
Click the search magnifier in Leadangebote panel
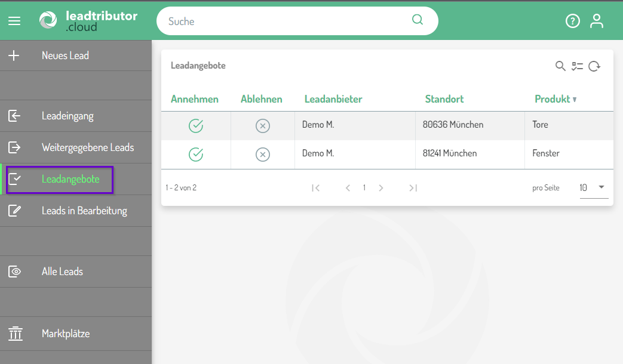coord(560,66)
